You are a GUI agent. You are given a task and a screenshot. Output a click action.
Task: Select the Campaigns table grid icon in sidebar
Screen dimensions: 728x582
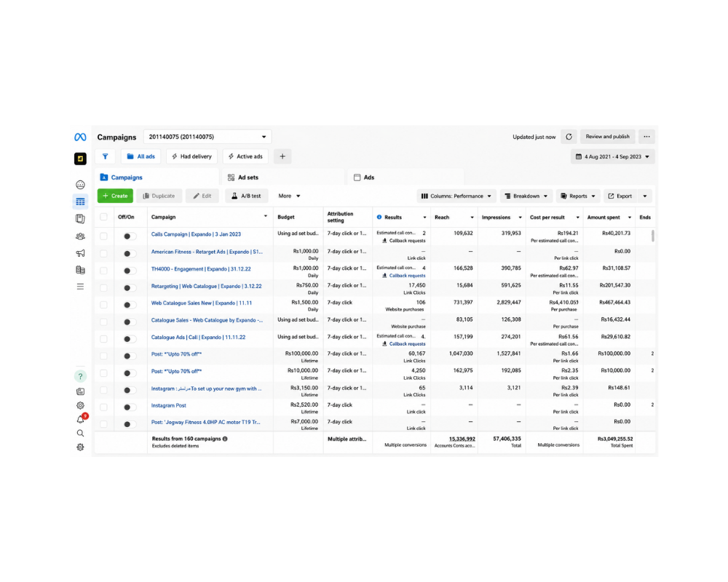pyautogui.click(x=80, y=202)
